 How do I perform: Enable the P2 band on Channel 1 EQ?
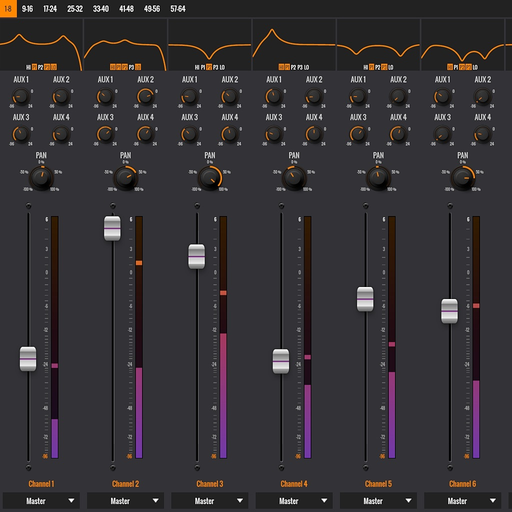(40, 67)
